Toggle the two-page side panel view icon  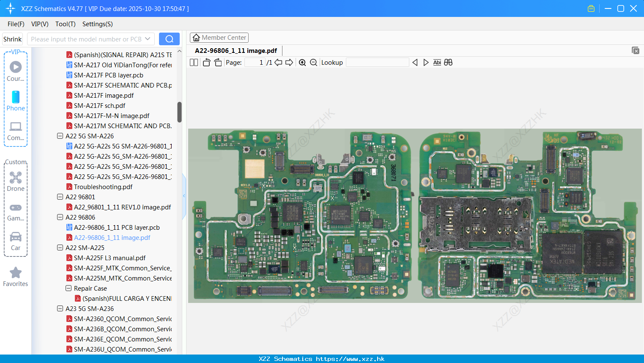pyautogui.click(x=194, y=63)
